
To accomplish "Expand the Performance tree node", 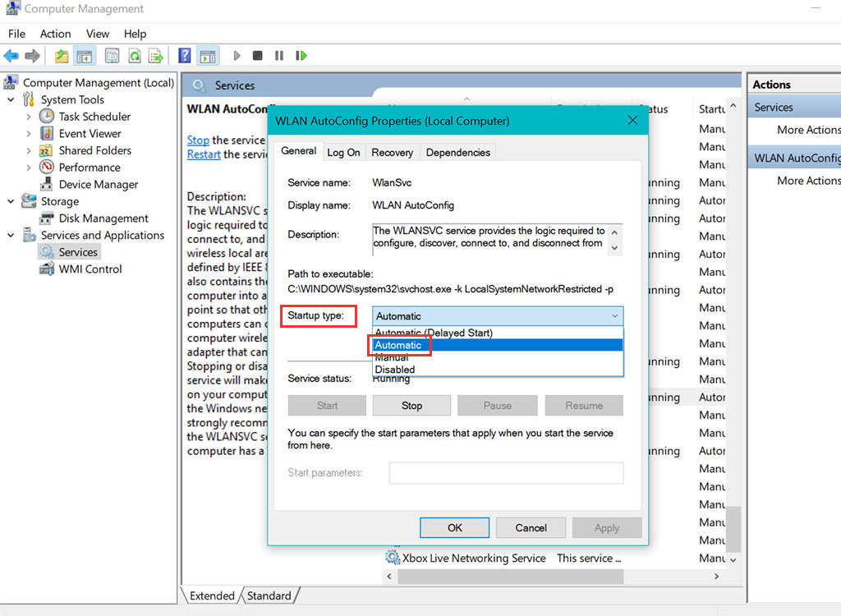I will pos(29,168).
